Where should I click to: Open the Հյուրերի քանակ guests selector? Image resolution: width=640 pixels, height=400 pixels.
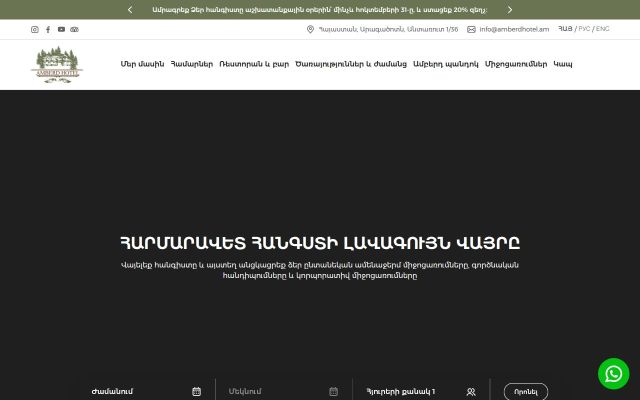pos(421,391)
